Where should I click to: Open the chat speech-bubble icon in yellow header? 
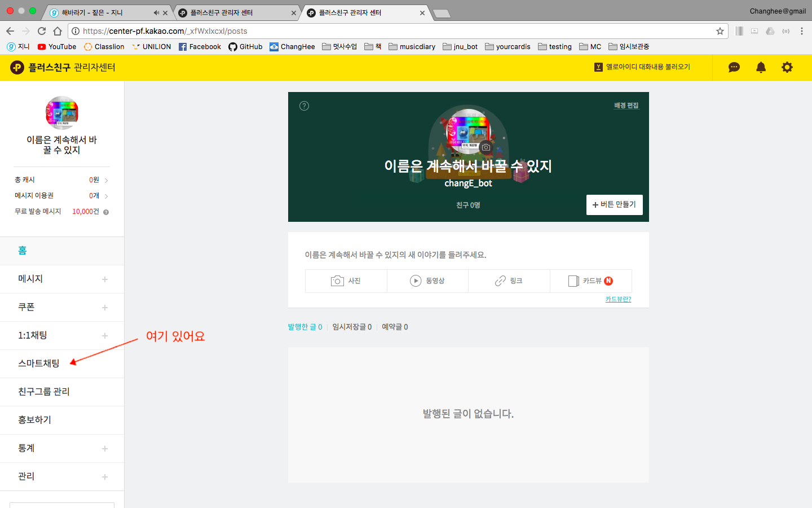coord(734,67)
